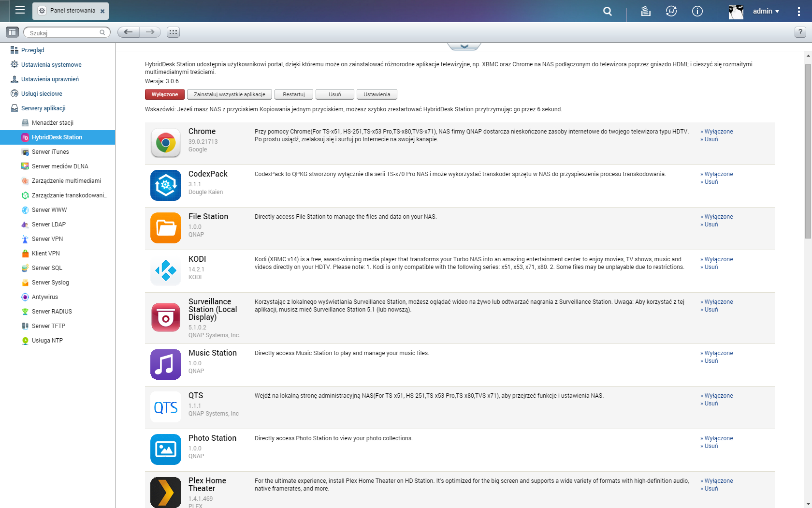Open the external devices sync icon
Image resolution: width=812 pixels, height=508 pixels.
(671, 11)
